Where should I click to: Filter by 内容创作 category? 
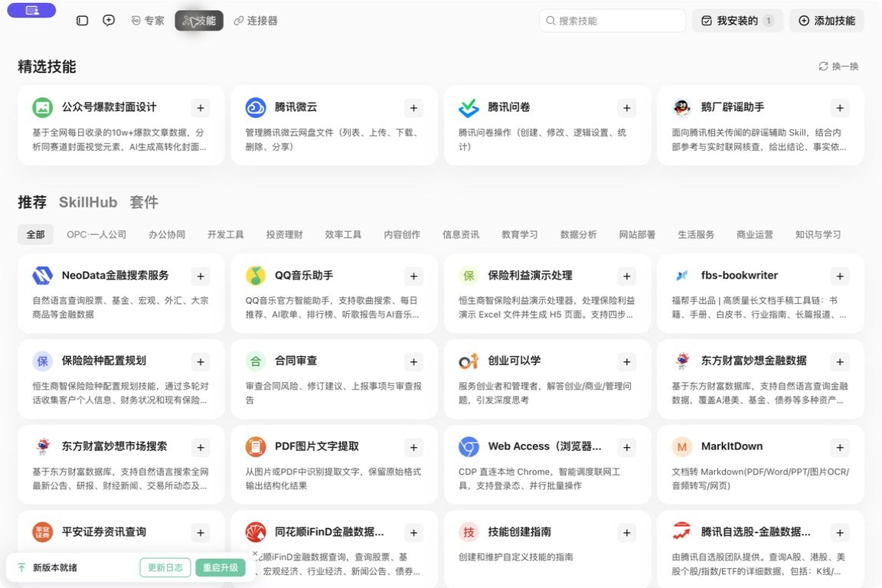point(402,234)
